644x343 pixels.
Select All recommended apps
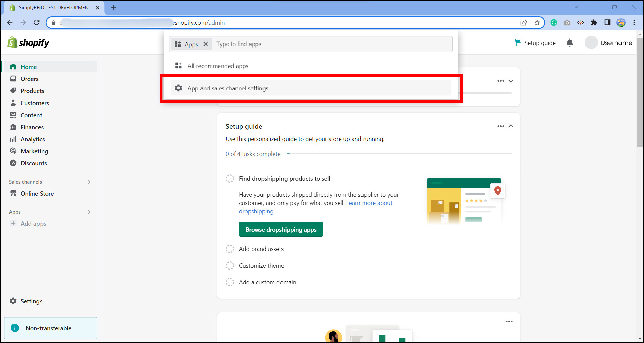click(x=311, y=66)
